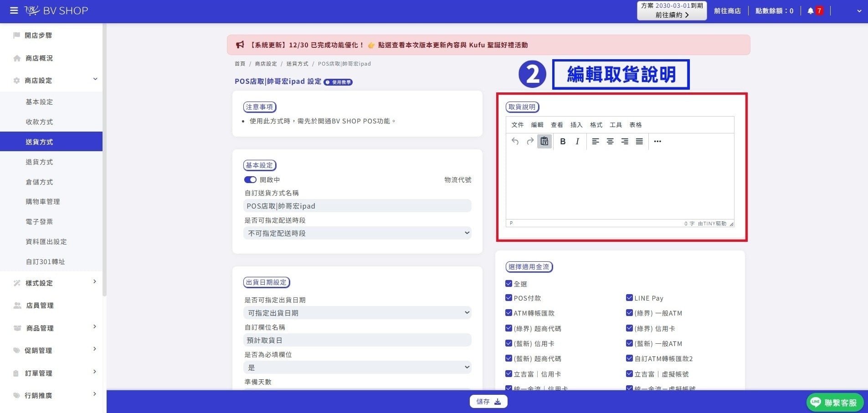Click the 開店步驟 flag icon
Screen dimensions: 868x413
[17, 35]
